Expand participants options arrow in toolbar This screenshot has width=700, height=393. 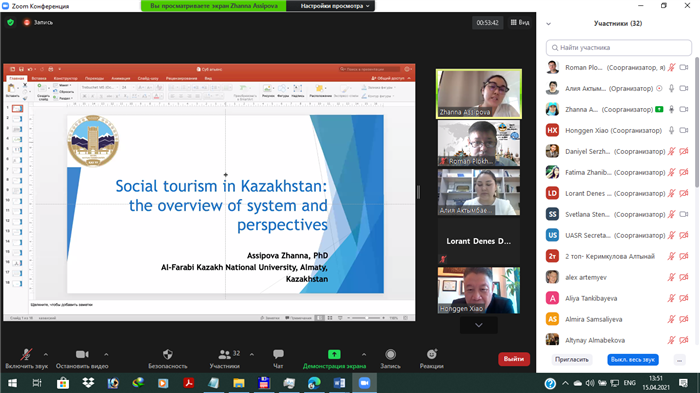(x=252, y=355)
